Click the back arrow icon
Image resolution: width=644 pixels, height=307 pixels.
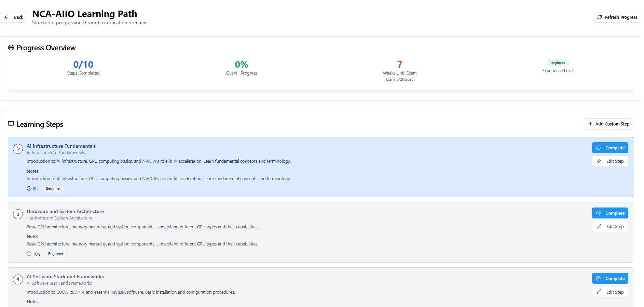coord(6,17)
